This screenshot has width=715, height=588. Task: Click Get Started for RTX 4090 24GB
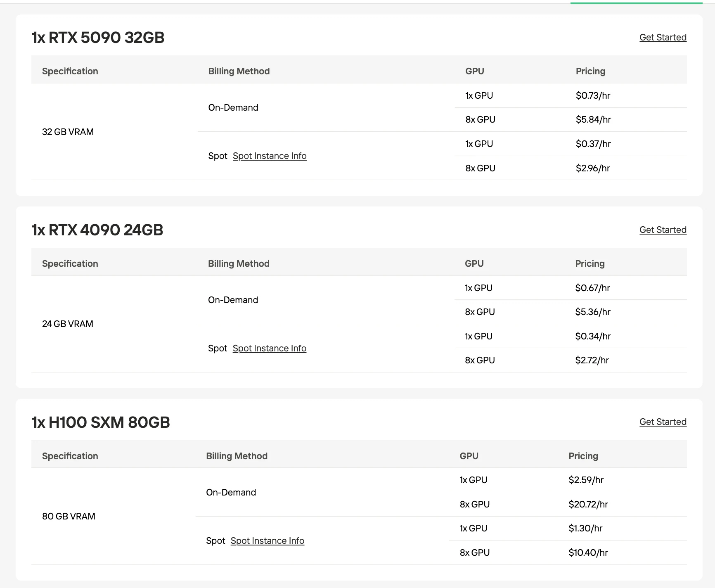pyautogui.click(x=663, y=230)
